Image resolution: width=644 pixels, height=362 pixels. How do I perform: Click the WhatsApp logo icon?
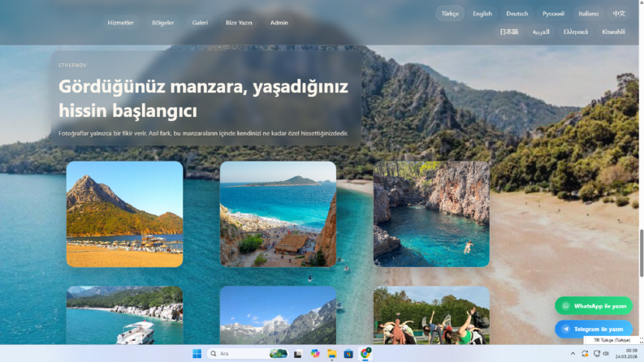tap(566, 306)
